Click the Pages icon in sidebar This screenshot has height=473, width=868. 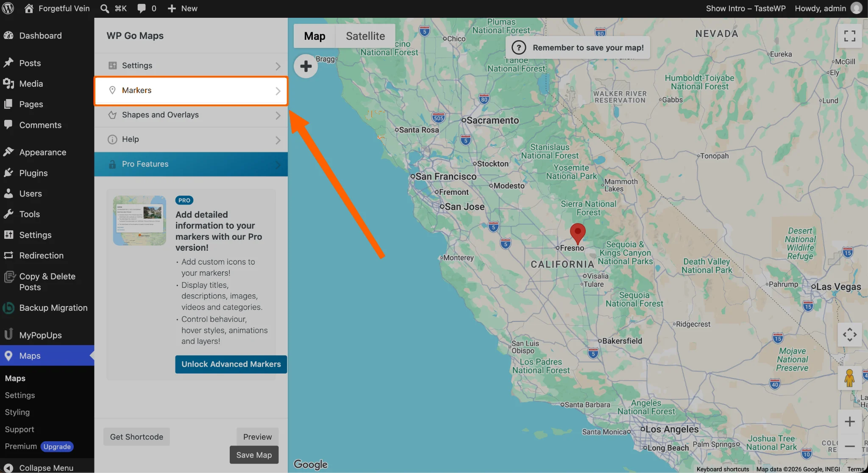click(8, 104)
